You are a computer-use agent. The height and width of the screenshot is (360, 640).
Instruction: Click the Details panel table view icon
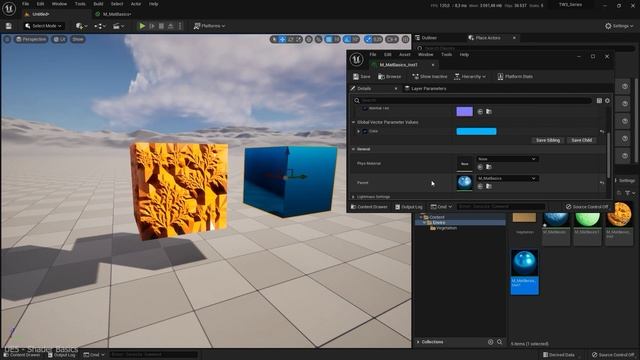pos(599,100)
